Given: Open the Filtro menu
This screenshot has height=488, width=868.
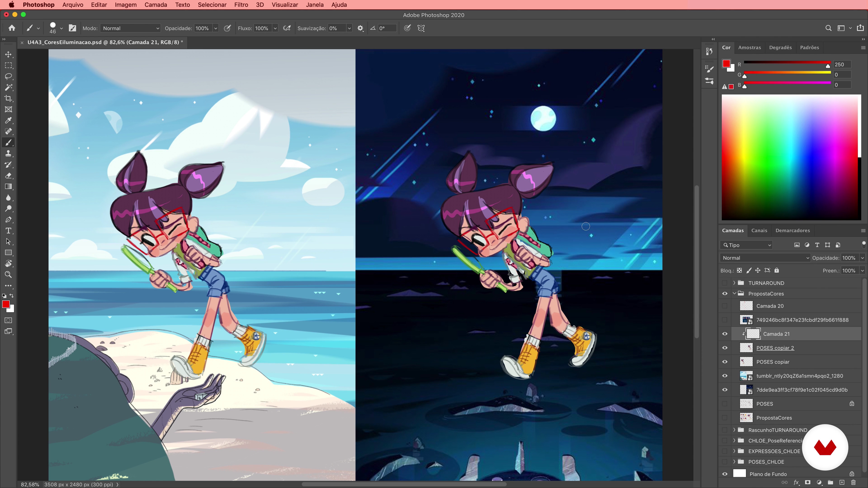Looking at the screenshot, I should click(241, 5).
